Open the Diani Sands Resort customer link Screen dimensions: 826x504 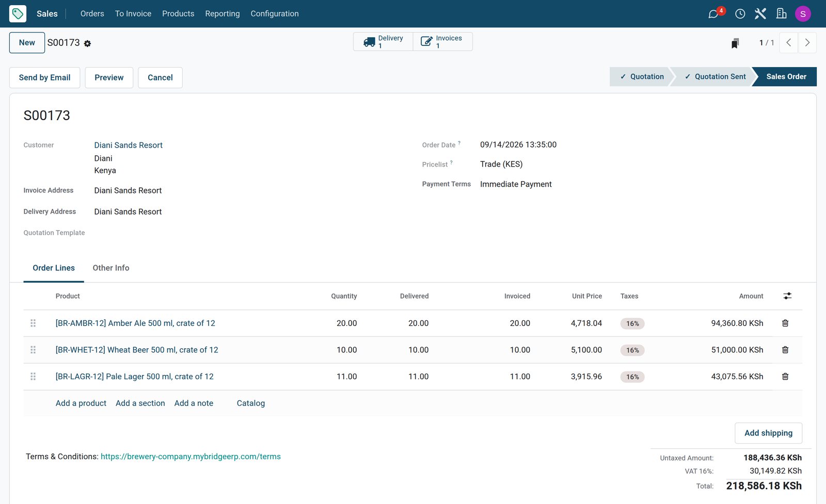coord(129,145)
